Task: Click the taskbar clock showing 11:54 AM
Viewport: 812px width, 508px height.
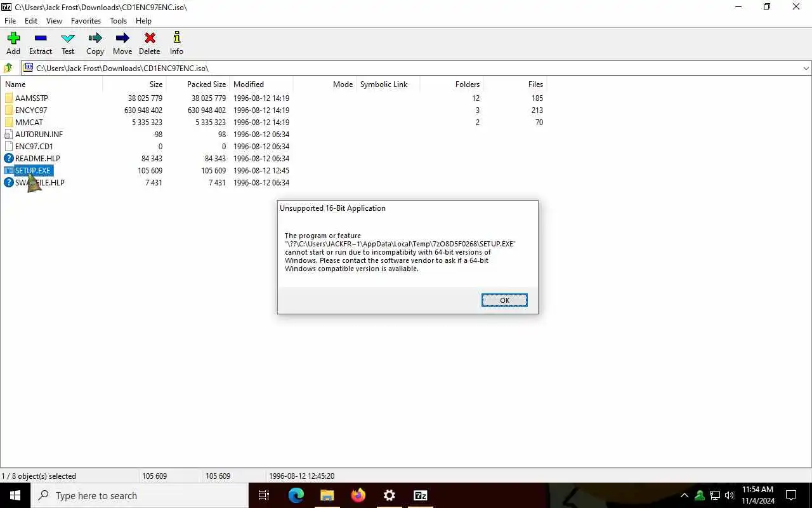Action: click(757, 495)
